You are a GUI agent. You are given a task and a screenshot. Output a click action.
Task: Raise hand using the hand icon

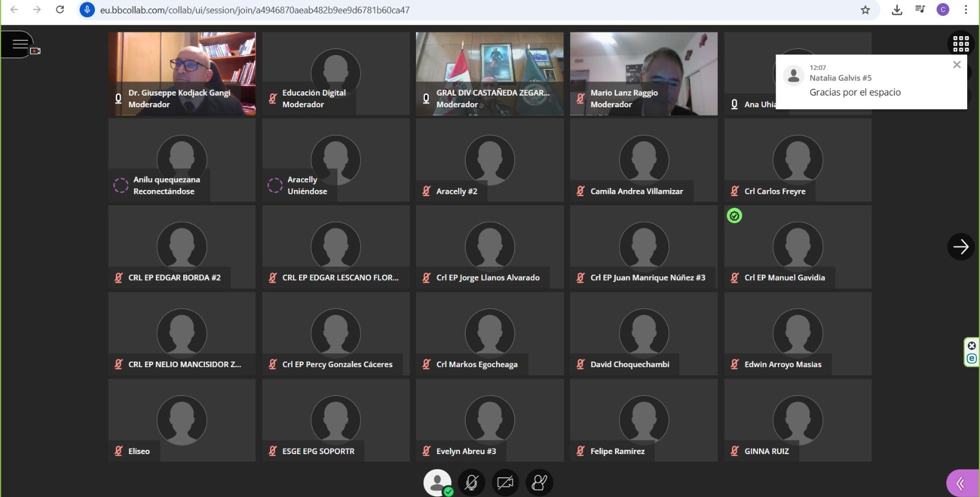pyautogui.click(x=539, y=483)
